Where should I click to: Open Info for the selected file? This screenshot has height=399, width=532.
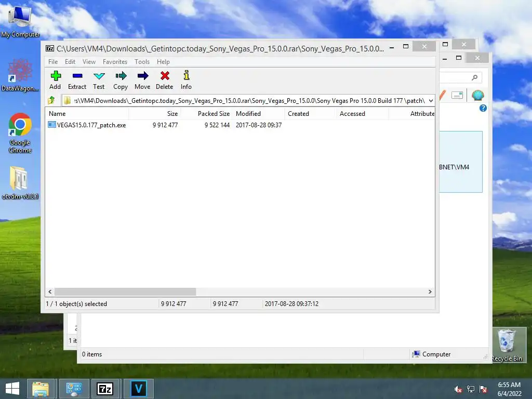[186, 80]
